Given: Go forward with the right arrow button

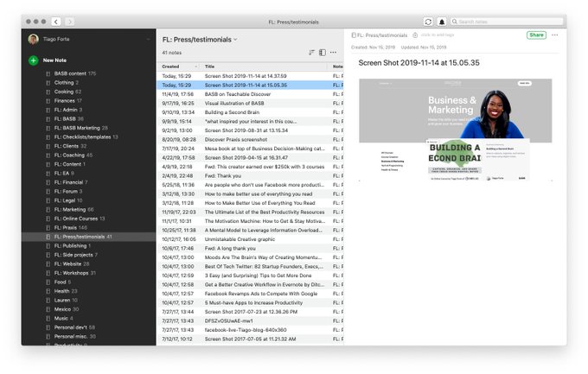Looking at the screenshot, I should 69,22.
